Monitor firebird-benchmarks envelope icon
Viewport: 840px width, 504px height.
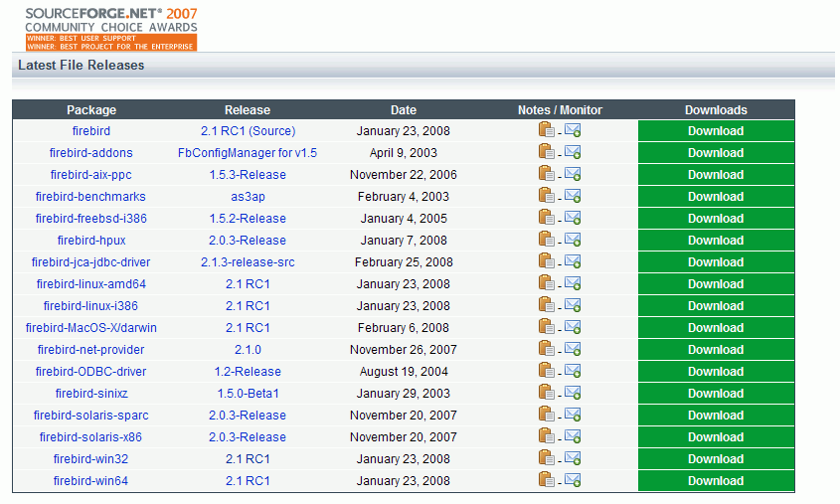point(573,196)
